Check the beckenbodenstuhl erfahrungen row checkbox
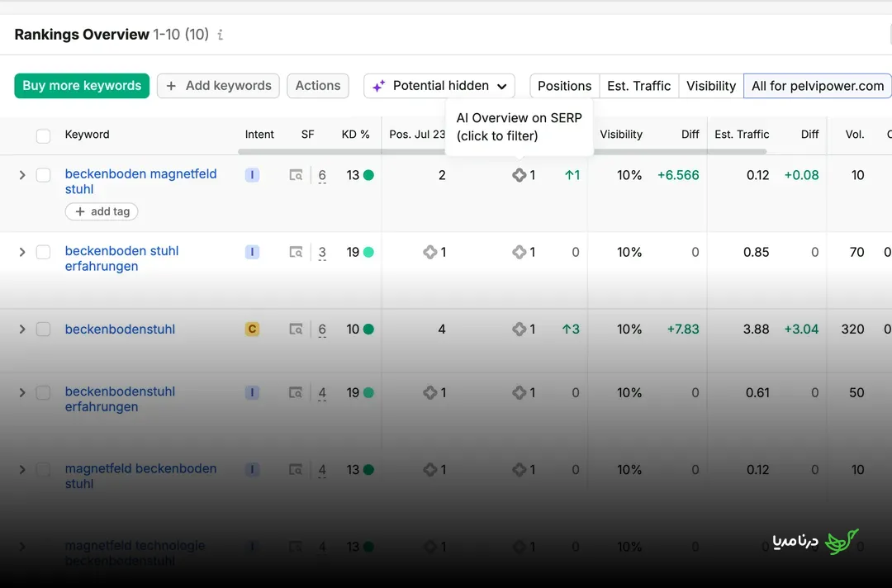The width and height of the screenshot is (892, 588). [x=43, y=392]
